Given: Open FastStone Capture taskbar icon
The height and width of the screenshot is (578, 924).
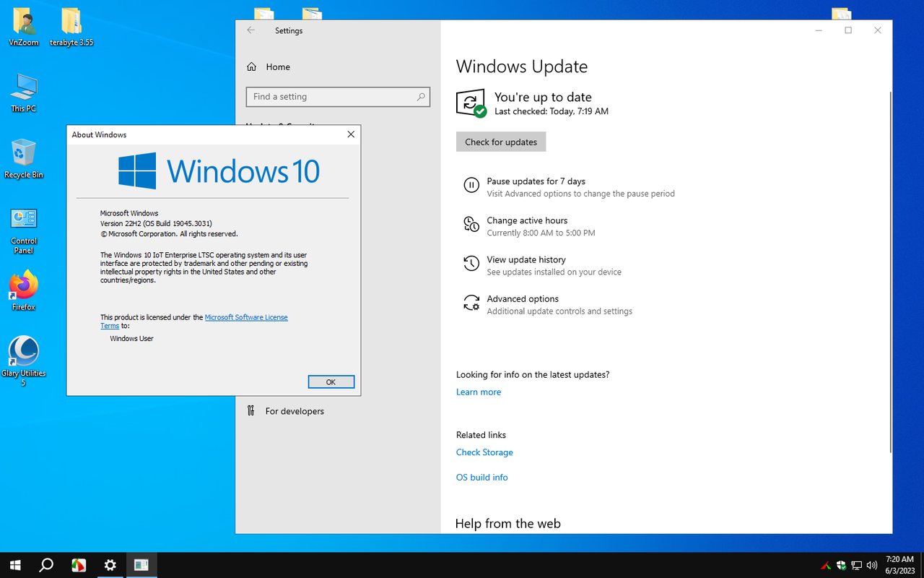Looking at the screenshot, I should point(78,565).
